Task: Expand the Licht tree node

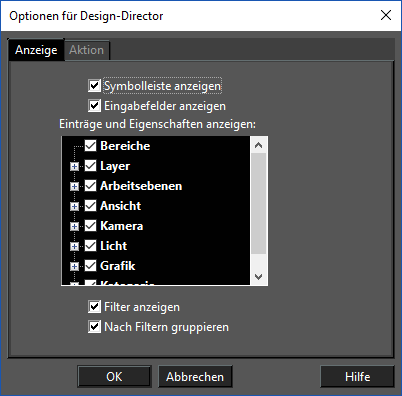Action: click(74, 246)
